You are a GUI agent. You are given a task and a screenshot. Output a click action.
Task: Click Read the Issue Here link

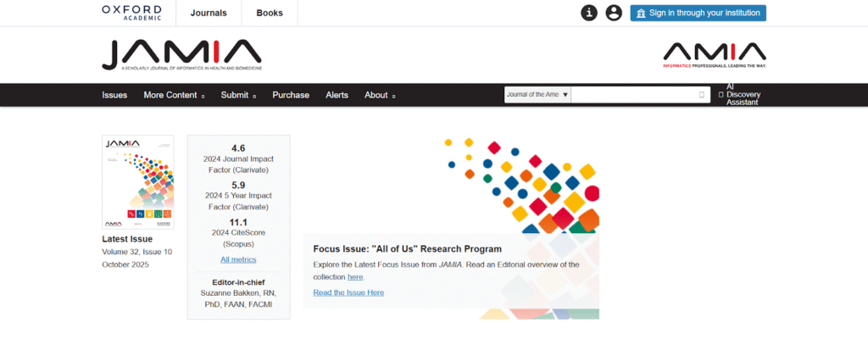pos(348,292)
